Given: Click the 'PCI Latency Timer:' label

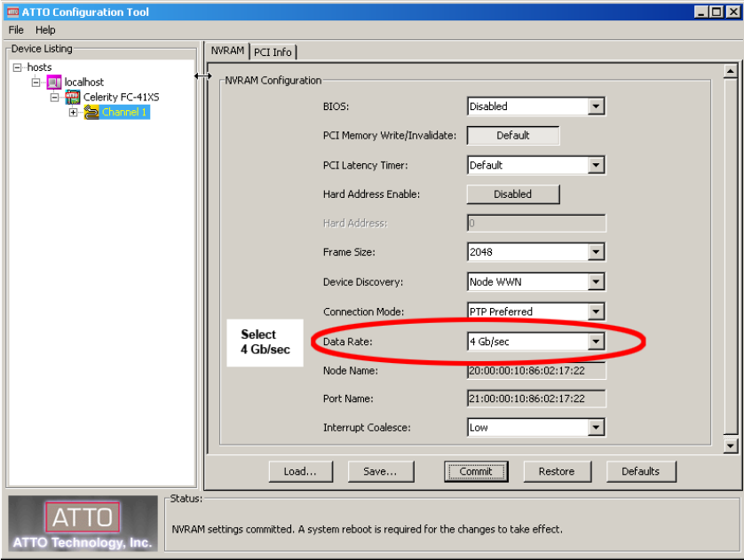Looking at the screenshot, I should 366,165.
